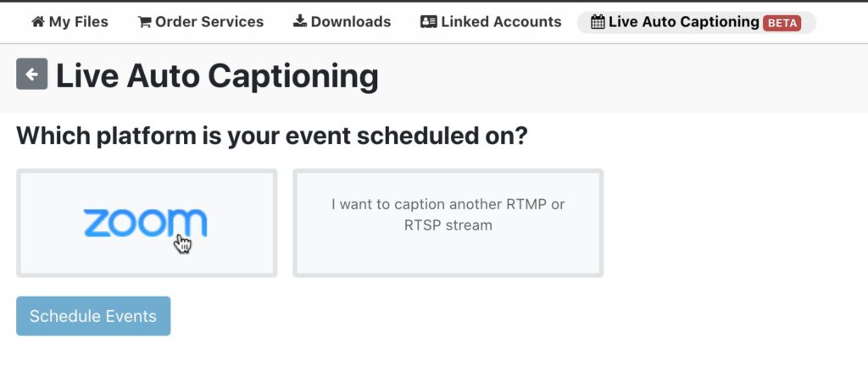Go back using the left arrow button
This screenshot has height=366, width=868.
click(x=31, y=75)
